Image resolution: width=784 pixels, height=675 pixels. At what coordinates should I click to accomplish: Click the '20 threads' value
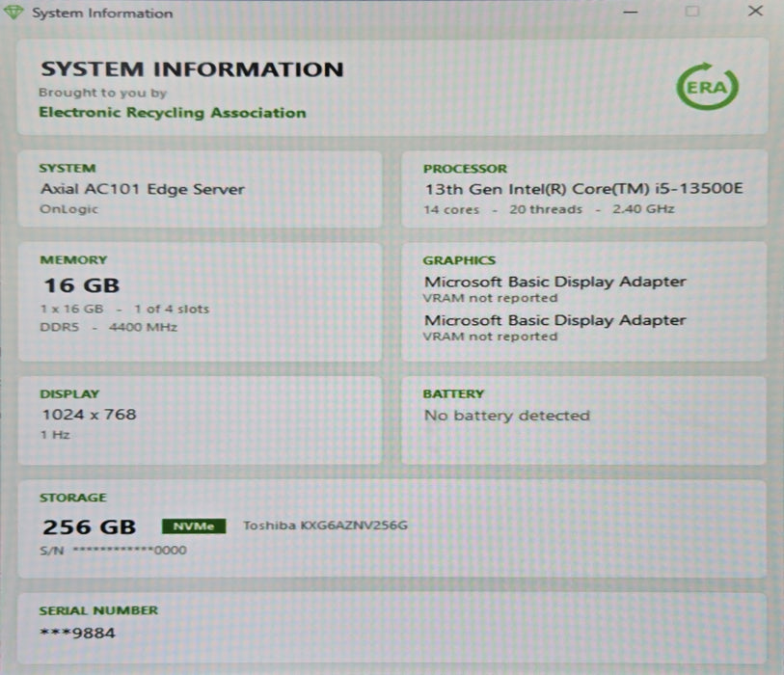[546, 209]
